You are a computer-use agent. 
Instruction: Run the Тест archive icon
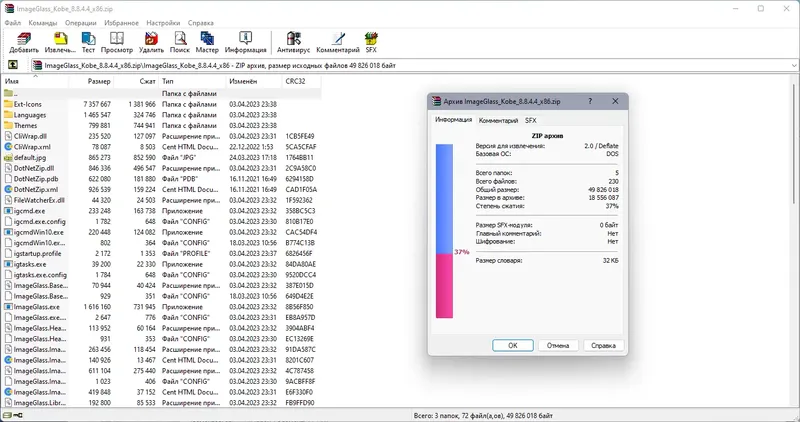click(x=88, y=39)
